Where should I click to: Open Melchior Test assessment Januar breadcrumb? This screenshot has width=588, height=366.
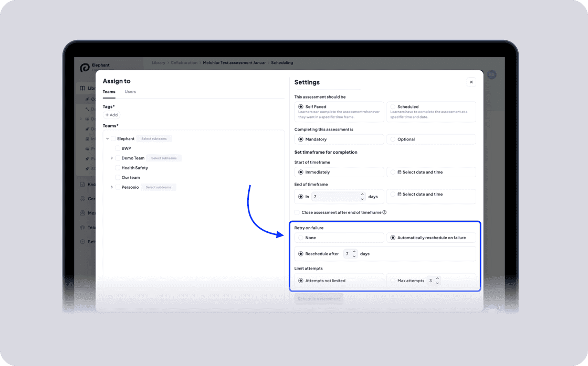234,63
